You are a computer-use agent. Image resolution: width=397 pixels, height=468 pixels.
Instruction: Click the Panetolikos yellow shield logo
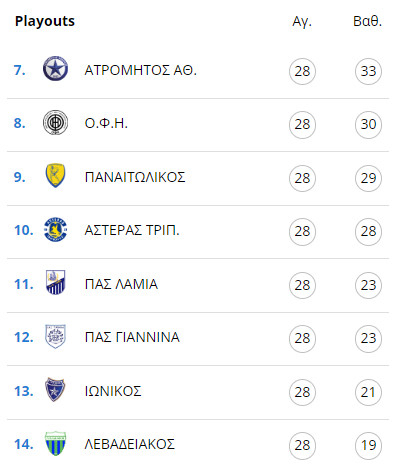(x=55, y=175)
